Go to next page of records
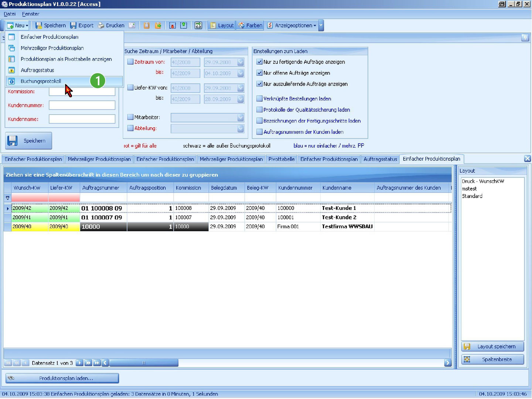The image size is (532, 399). (88, 363)
